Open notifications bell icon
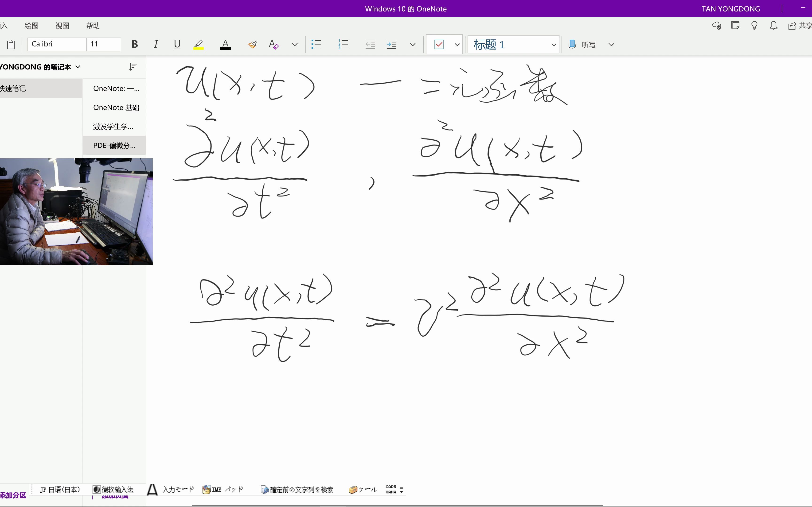The width and height of the screenshot is (812, 507). tap(773, 26)
